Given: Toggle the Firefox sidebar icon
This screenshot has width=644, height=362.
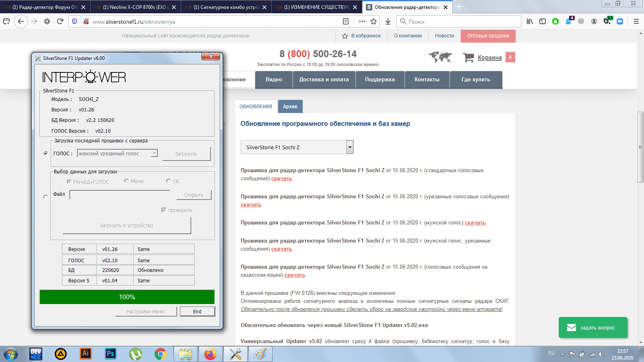Looking at the screenshot, I should (x=543, y=21).
